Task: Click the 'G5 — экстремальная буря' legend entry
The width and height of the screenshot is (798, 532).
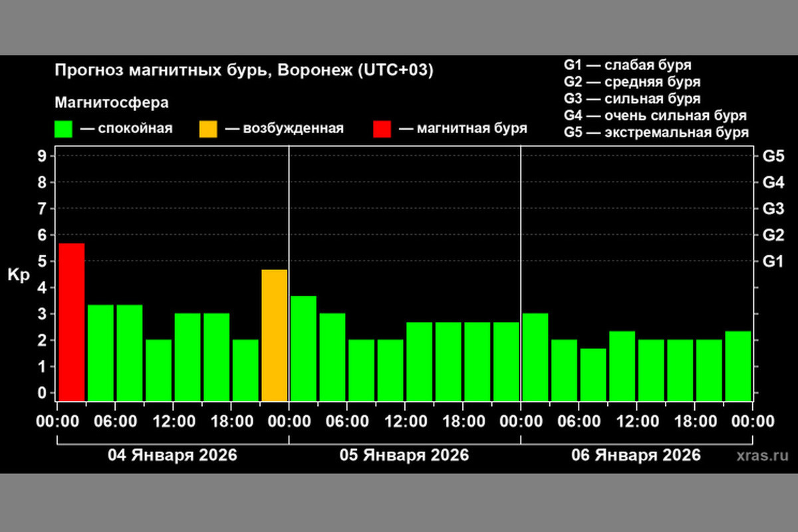Action: click(656, 132)
